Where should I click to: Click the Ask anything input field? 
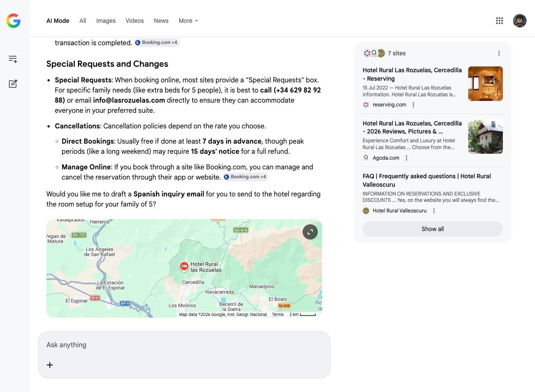(184, 345)
